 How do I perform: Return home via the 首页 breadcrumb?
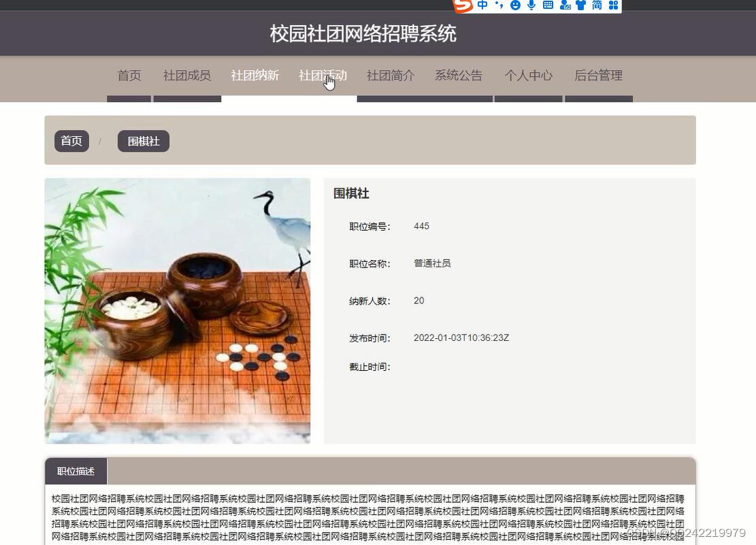[71, 141]
